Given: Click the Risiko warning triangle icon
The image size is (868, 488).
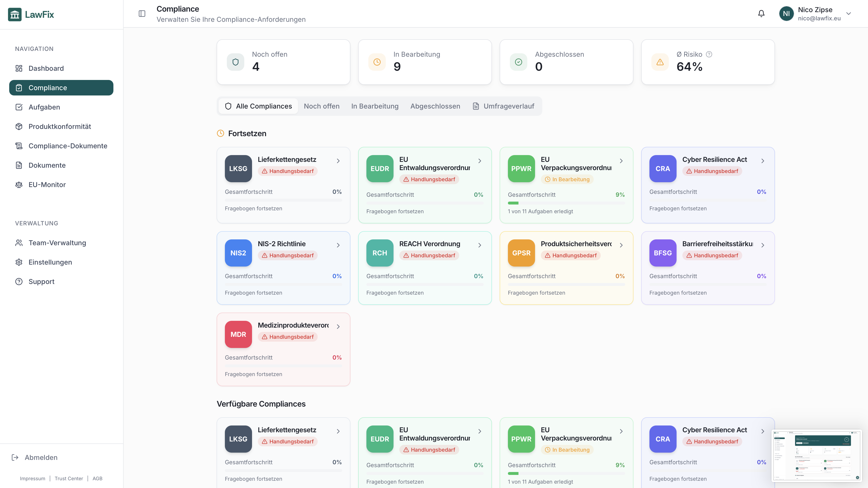Looking at the screenshot, I should pos(660,62).
